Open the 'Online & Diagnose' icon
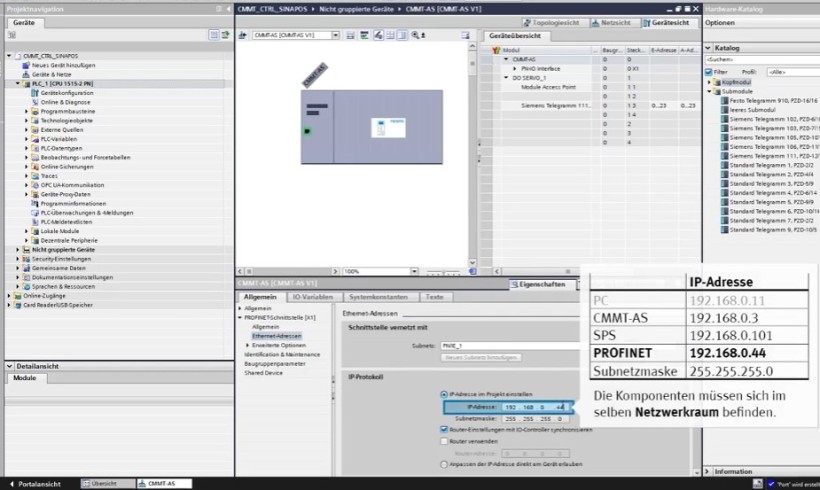820x490 pixels. tap(35, 102)
